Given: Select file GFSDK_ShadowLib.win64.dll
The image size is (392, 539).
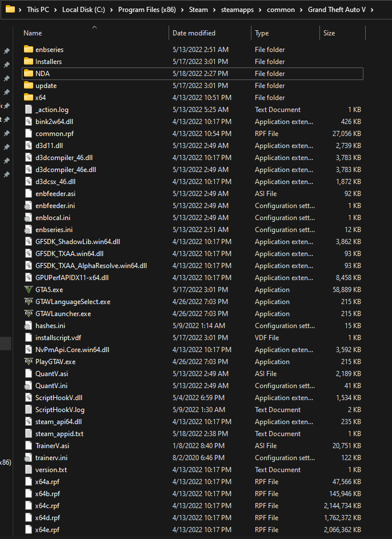Looking at the screenshot, I should 193,242.
